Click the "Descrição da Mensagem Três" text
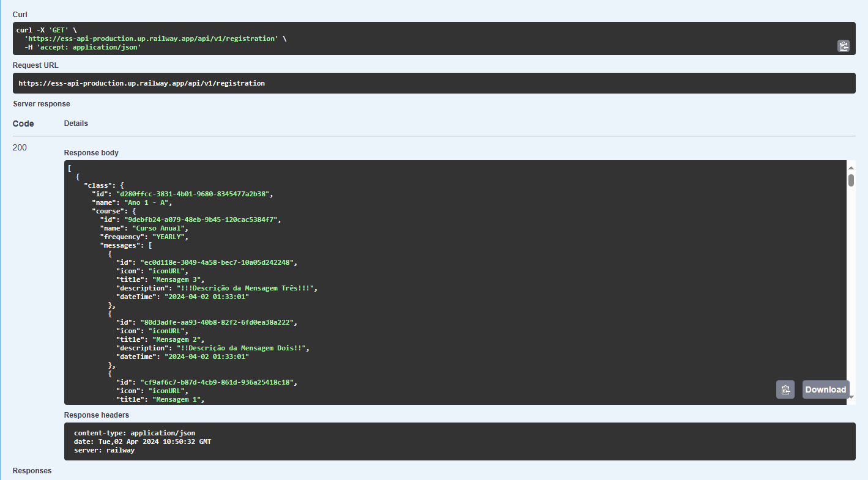The width and height of the screenshot is (868, 480). [x=245, y=288]
